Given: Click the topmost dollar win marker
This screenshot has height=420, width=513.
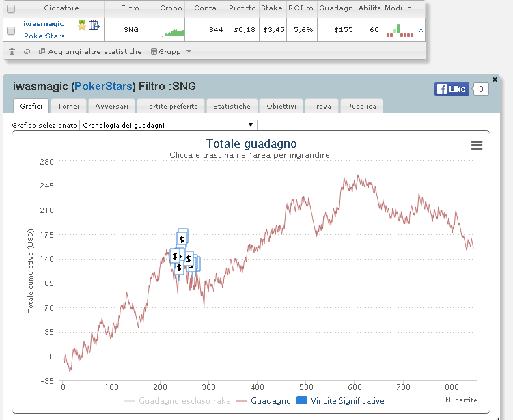Looking at the screenshot, I should [x=182, y=238].
